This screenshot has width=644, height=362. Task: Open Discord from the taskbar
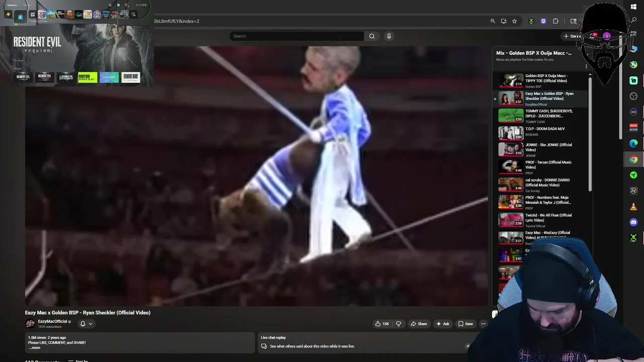pyautogui.click(x=633, y=222)
